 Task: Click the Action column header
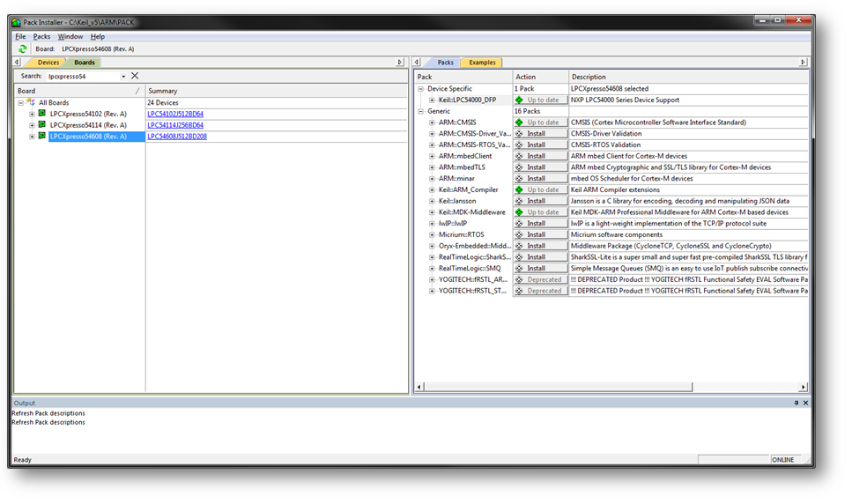pos(540,78)
